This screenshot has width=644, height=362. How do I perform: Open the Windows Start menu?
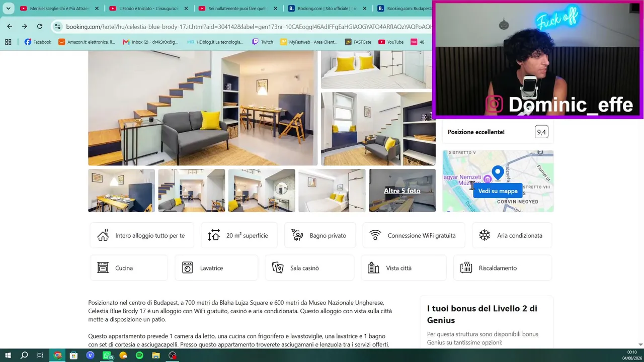click(9, 355)
